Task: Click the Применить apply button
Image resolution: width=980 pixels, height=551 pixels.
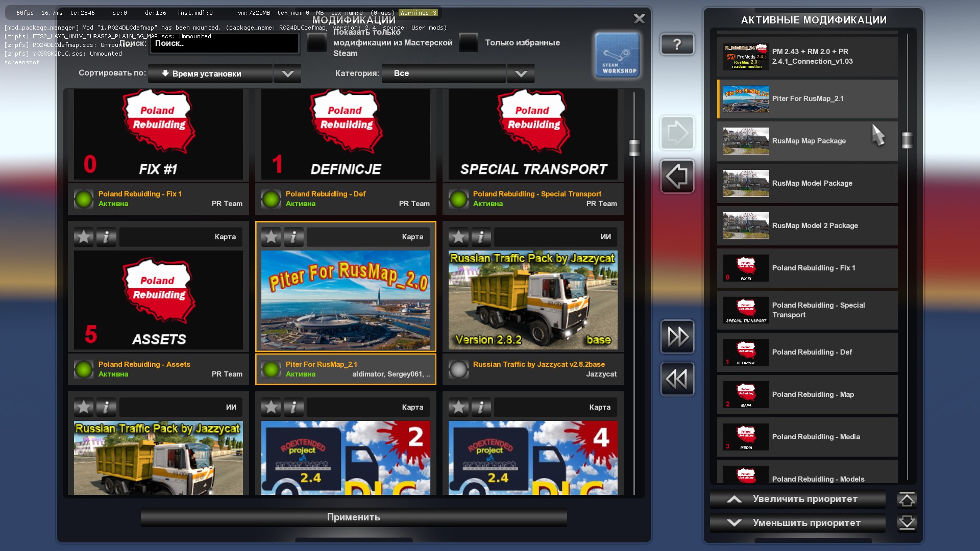Action: pyautogui.click(x=354, y=517)
